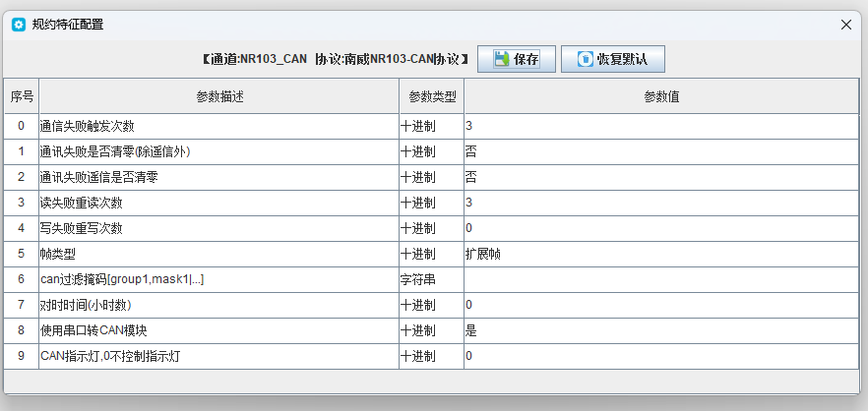Screen dimensions: 868x411
Task: Click the 参数描述 column header
Action: tap(218, 96)
